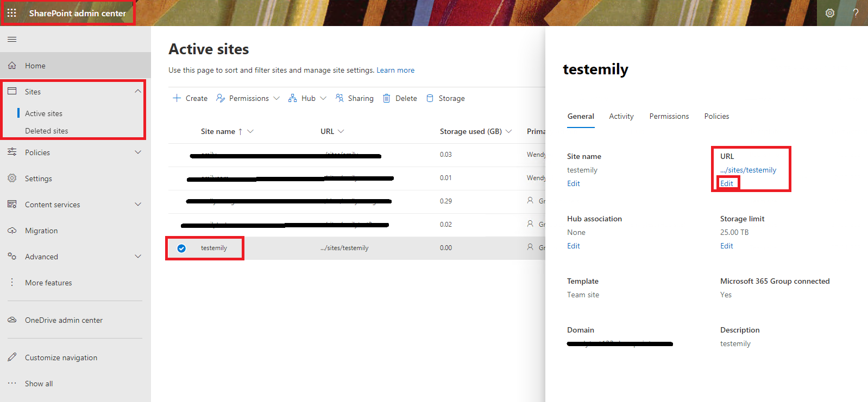Collapse navigation with hamburger icon
The width and height of the screenshot is (868, 402).
point(12,39)
